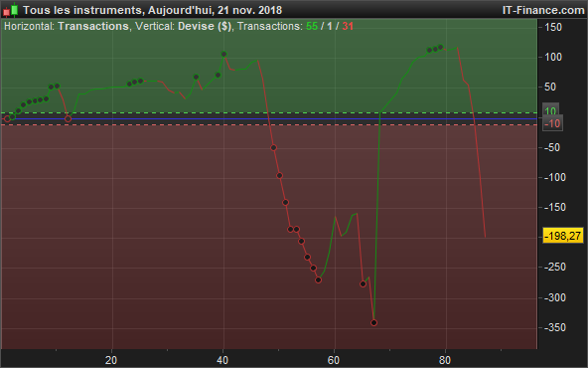Click the lowest trade marker near -340
588x368 pixels.
pos(373,322)
